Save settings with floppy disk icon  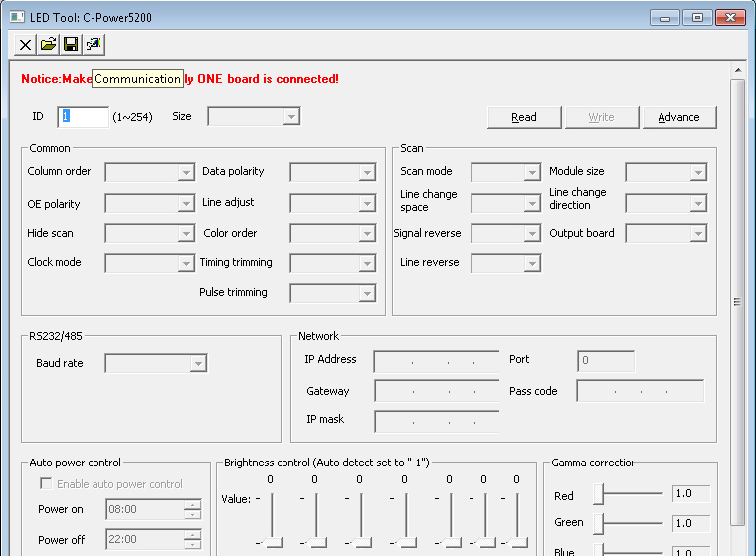[71, 45]
